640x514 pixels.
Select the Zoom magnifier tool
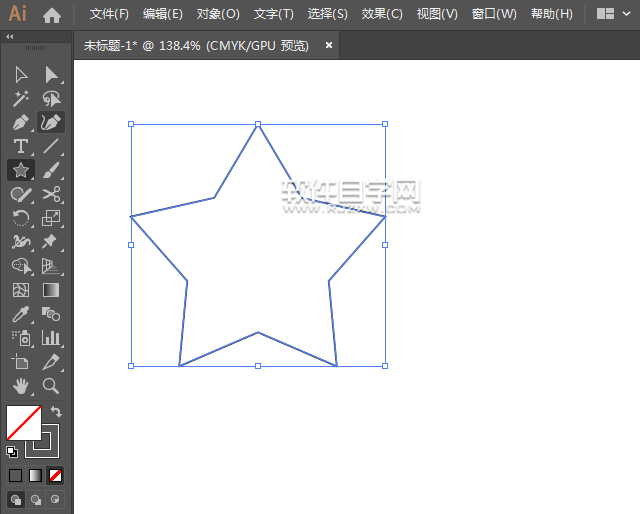pyautogui.click(x=51, y=386)
